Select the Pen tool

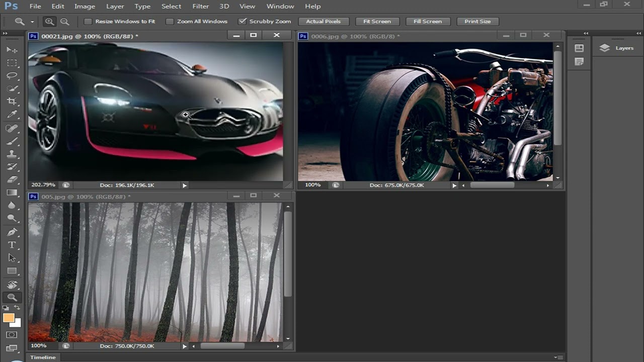click(12, 232)
